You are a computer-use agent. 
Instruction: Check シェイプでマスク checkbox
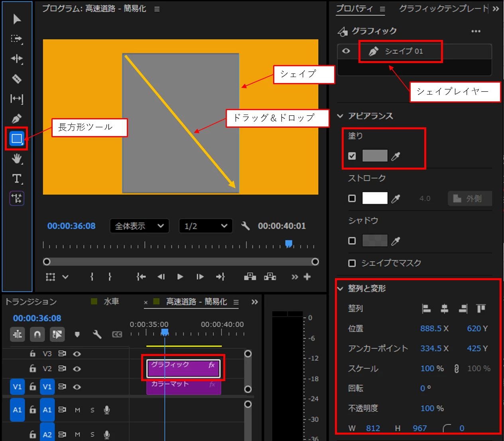coord(352,263)
